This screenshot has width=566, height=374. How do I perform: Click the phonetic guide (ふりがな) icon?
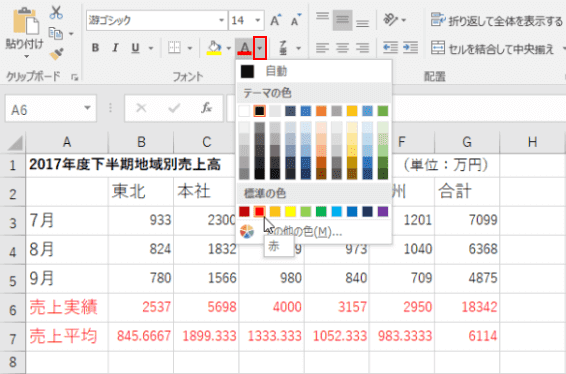click(283, 48)
